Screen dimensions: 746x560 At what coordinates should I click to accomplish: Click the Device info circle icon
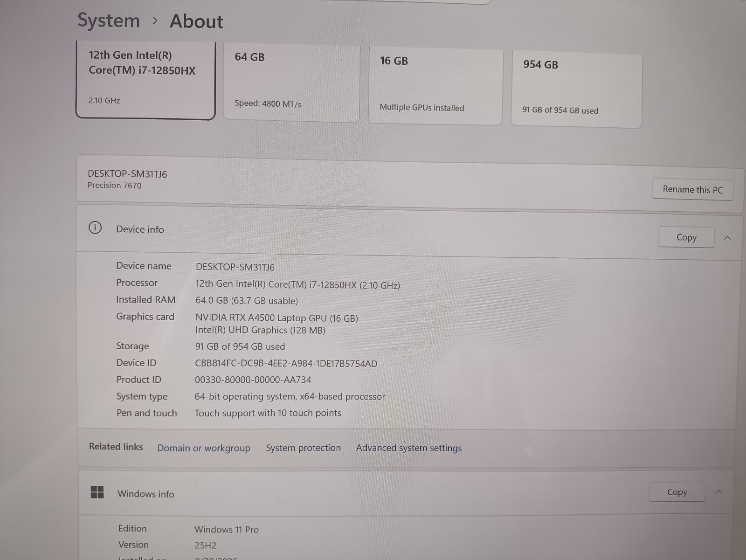pyautogui.click(x=95, y=228)
